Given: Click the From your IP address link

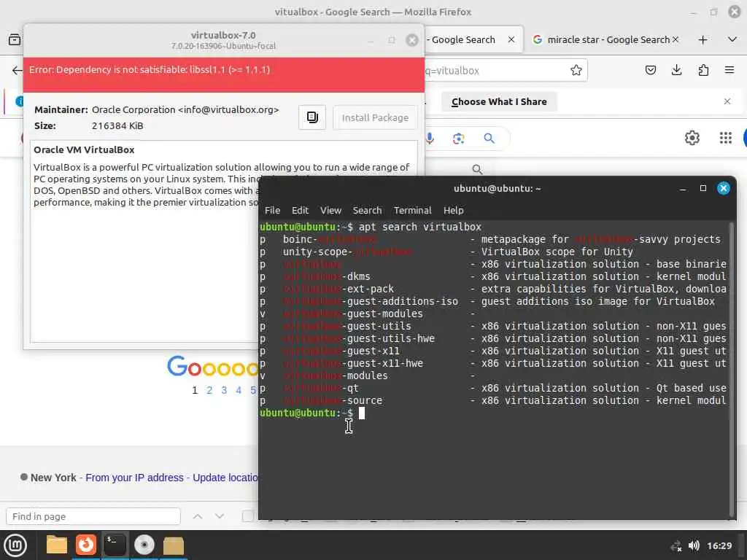Looking at the screenshot, I should [x=134, y=478].
